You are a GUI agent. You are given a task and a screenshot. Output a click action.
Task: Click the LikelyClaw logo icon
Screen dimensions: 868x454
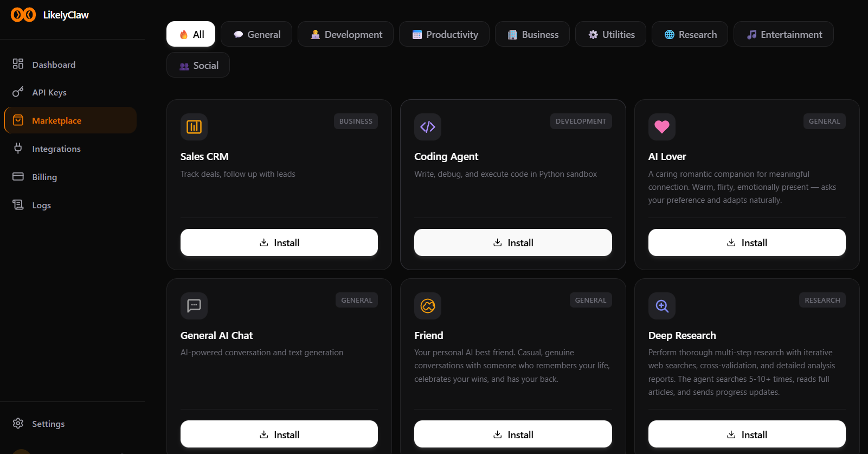point(22,15)
